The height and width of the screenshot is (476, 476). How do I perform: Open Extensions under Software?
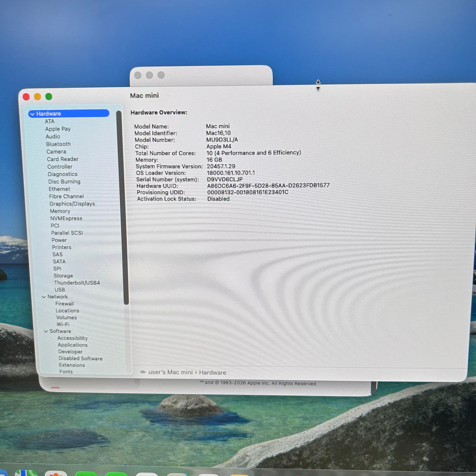72,365
